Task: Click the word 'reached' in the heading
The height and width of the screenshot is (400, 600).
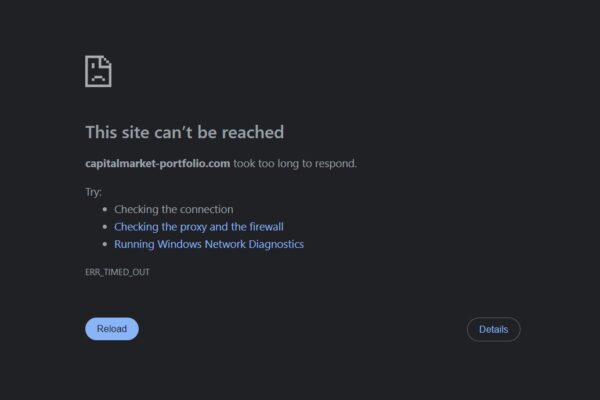Action: pos(255,132)
